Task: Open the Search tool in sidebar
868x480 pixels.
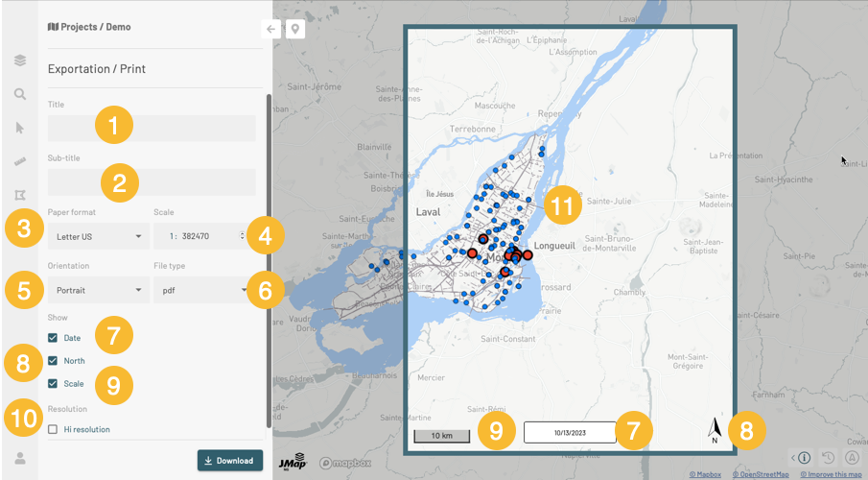Action: point(19,94)
